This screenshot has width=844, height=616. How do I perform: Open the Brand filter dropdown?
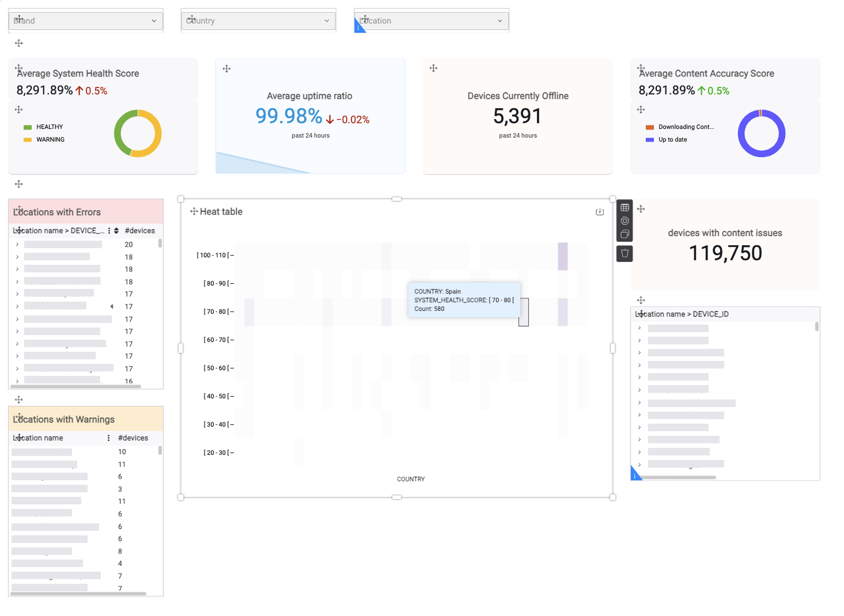(x=86, y=21)
